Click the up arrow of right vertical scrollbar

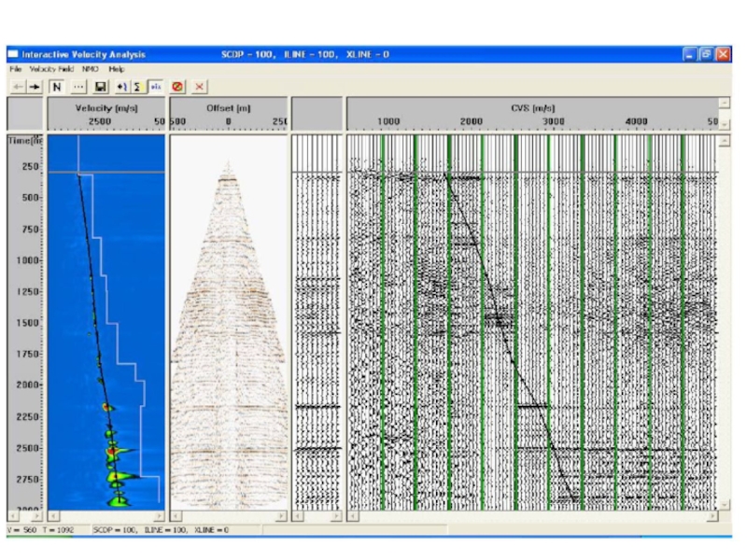(724, 140)
